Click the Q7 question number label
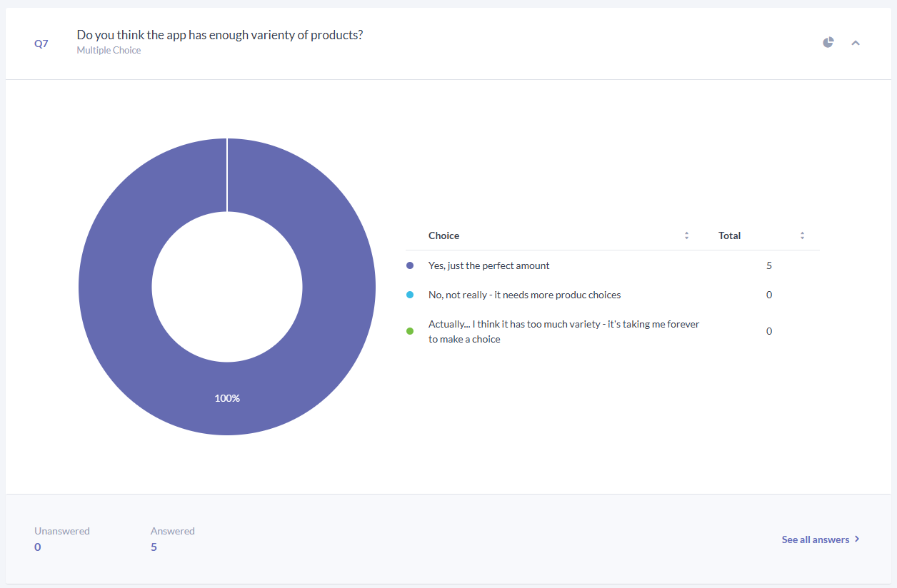 coord(41,44)
